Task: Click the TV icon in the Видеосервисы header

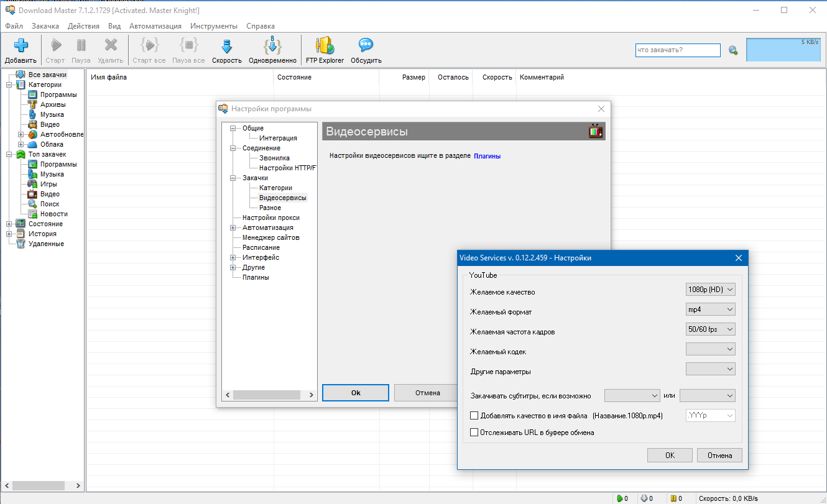Action: (596, 131)
